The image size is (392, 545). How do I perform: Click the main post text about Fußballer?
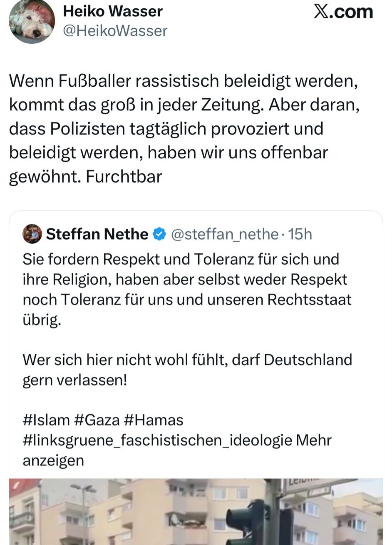[183, 128]
